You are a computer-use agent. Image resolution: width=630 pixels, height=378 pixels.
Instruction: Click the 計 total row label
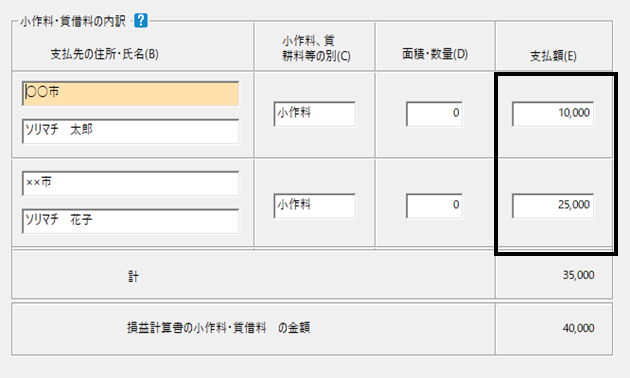click(133, 276)
